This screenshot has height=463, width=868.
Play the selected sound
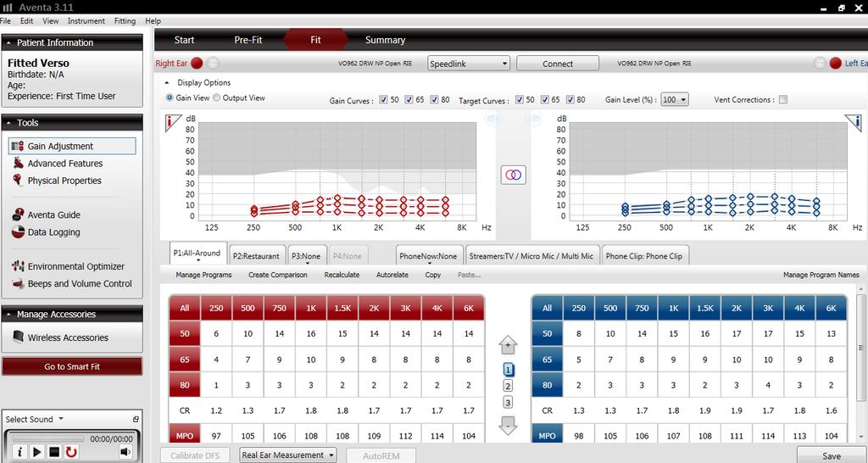[37, 452]
